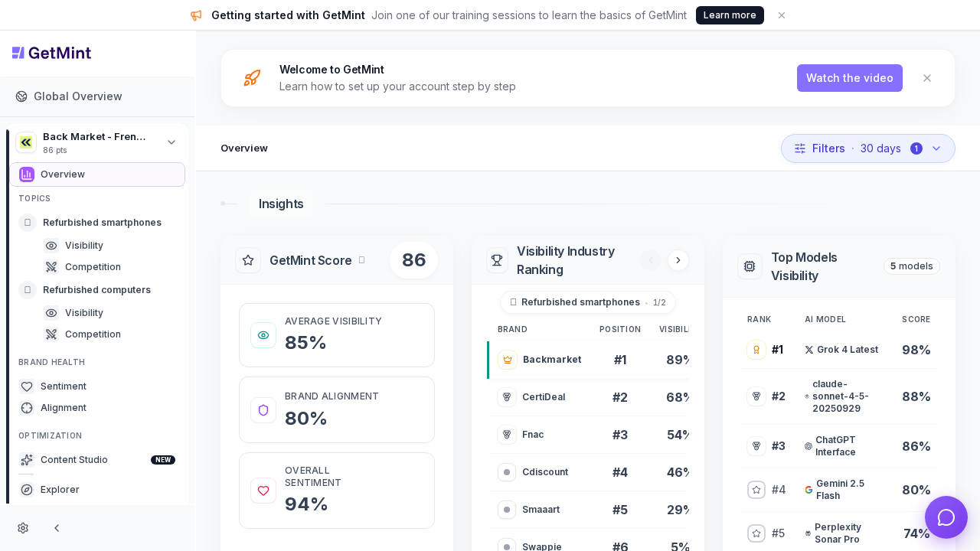Viewport: 980px width, 551px height.
Task: Click the GetMint logo
Action: pos(51,53)
